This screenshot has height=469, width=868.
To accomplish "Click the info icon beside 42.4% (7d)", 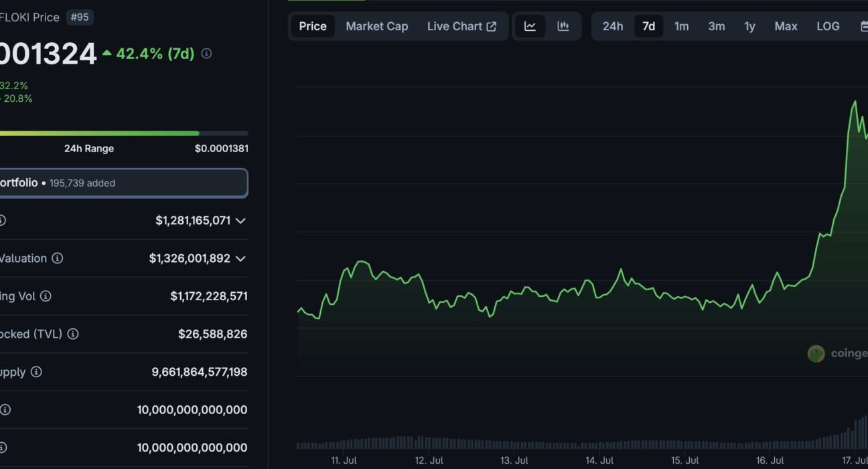I will (x=206, y=54).
